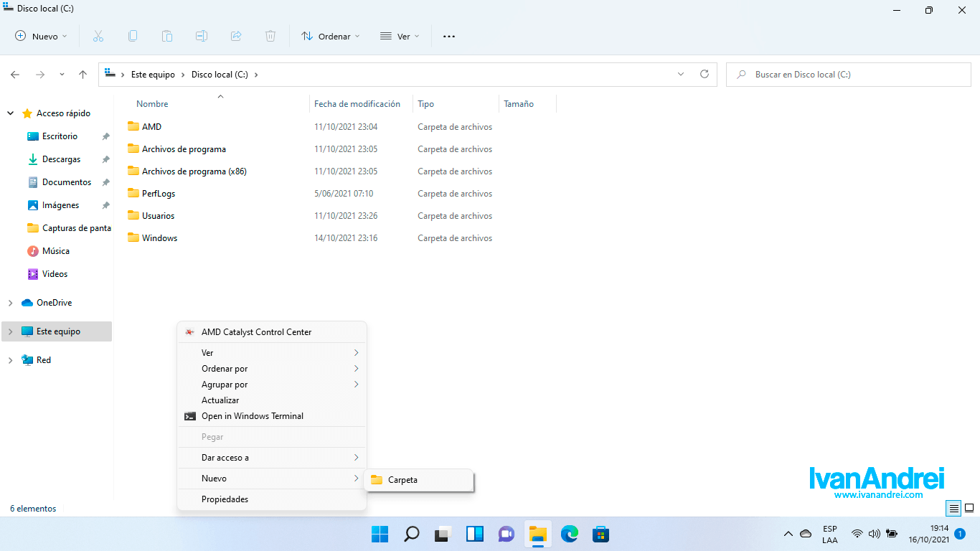Open the Nuevo dropdown button
The width and height of the screenshot is (980, 551).
click(41, 36)
